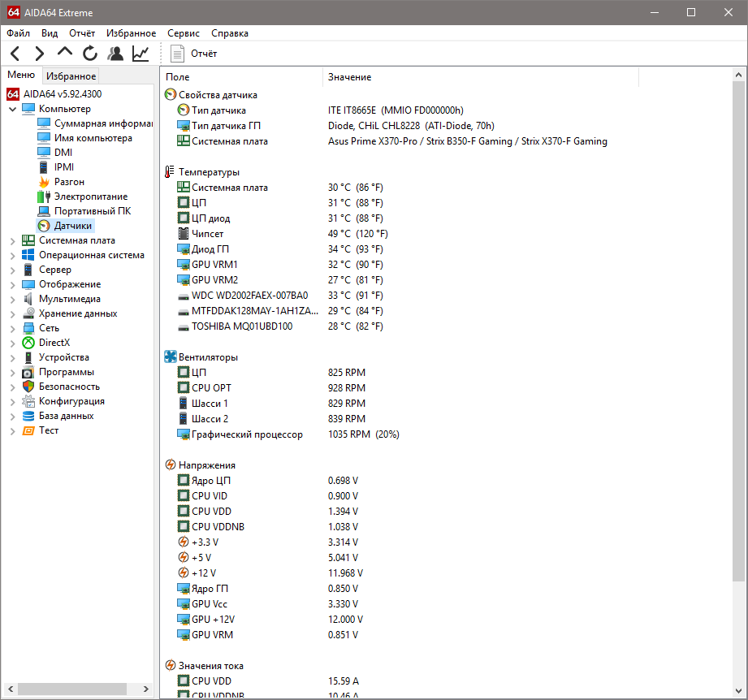
Task: Click the Refresh toolbar icon
Action: (89, 54)
